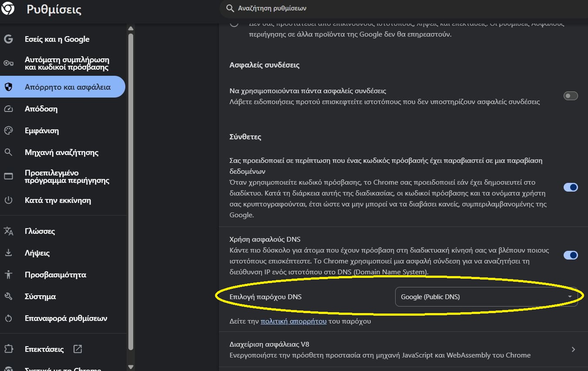Click the palette icon for Εμφάνιση

[8, 131]
